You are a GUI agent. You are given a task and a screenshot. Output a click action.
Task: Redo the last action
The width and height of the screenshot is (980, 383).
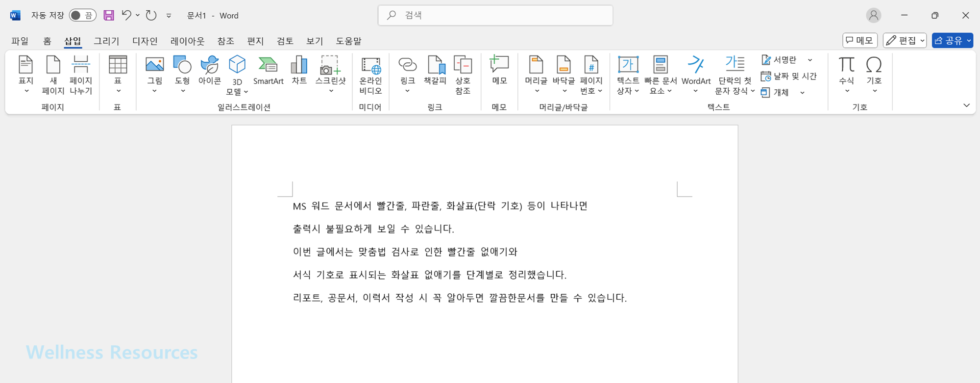[151, 15]
